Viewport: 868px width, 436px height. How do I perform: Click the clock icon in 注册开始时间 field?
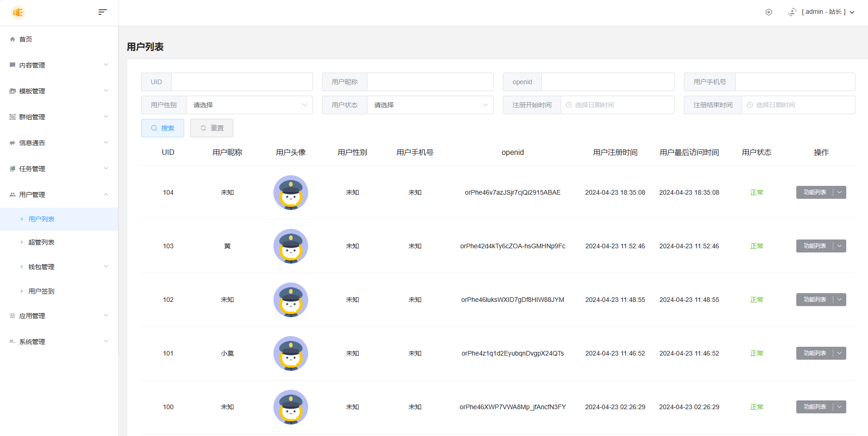(x=569, y=105)
